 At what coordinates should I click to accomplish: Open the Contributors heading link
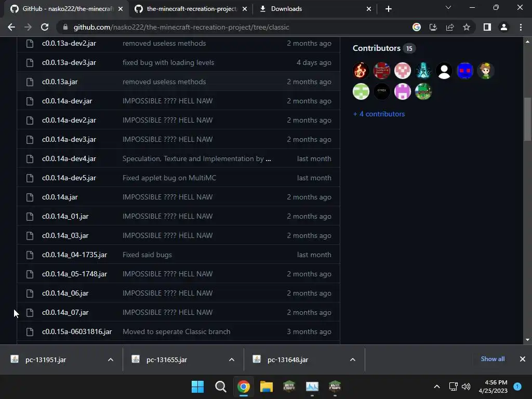384,48
